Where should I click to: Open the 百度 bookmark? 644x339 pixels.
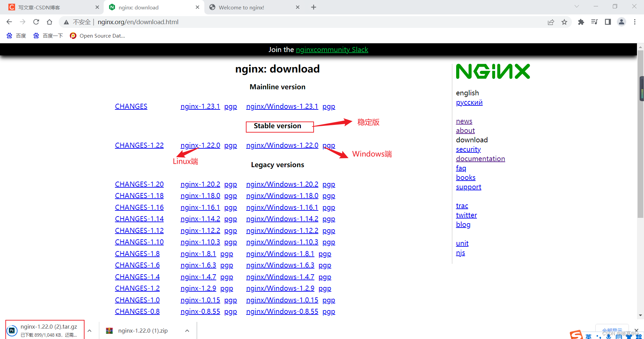[16, 36]
